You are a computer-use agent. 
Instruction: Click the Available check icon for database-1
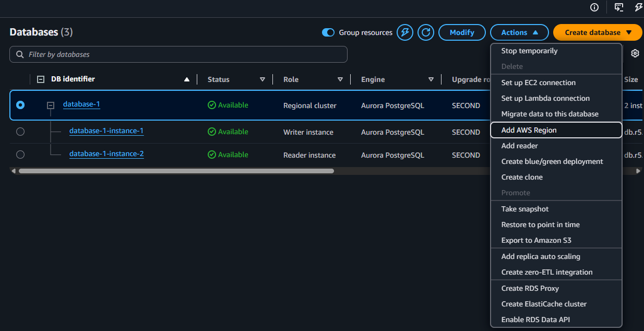click(211, 105)
